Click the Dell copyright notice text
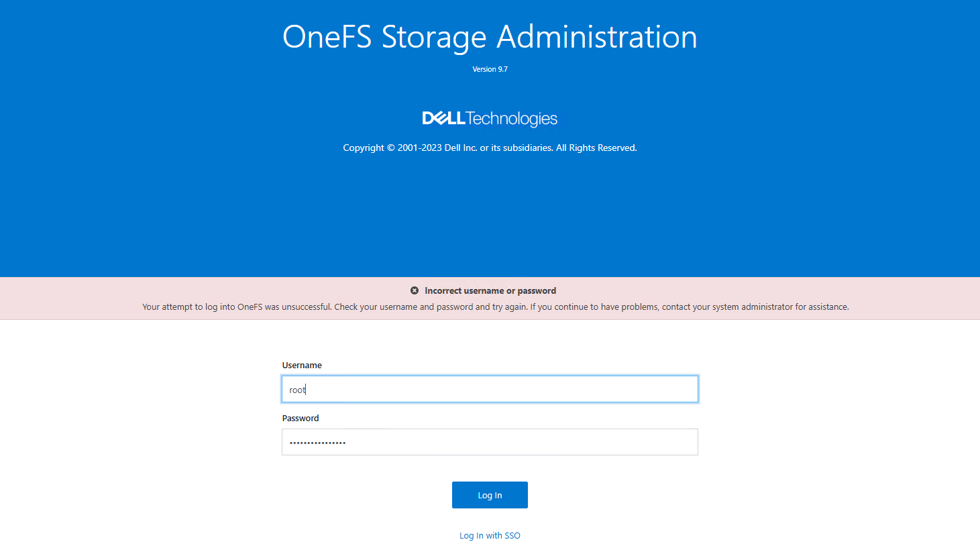 tap(490, 148)
